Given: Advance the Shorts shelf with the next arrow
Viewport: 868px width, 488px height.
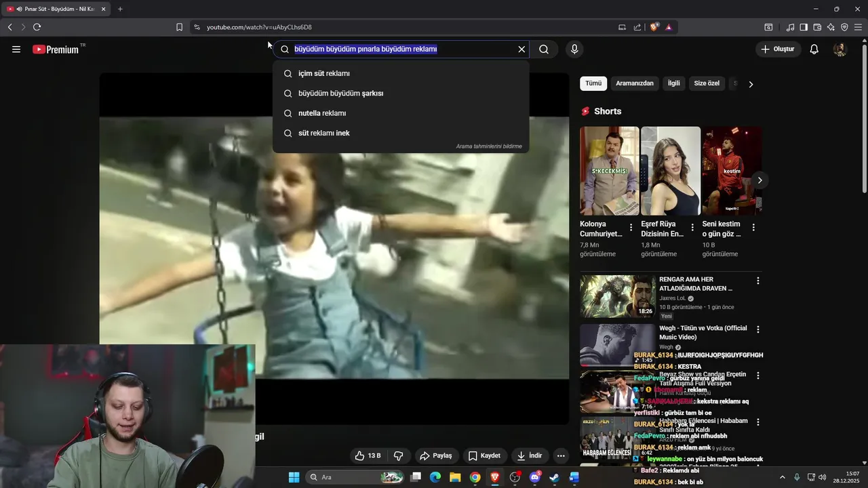Looking at the screenshot, I should [x=759, y=180].
